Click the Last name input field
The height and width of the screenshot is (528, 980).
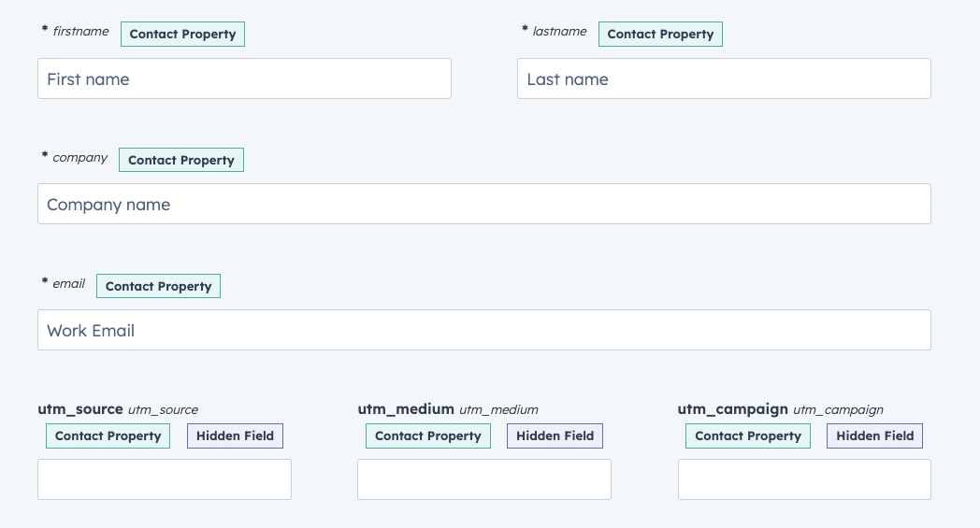pos(724,79)
